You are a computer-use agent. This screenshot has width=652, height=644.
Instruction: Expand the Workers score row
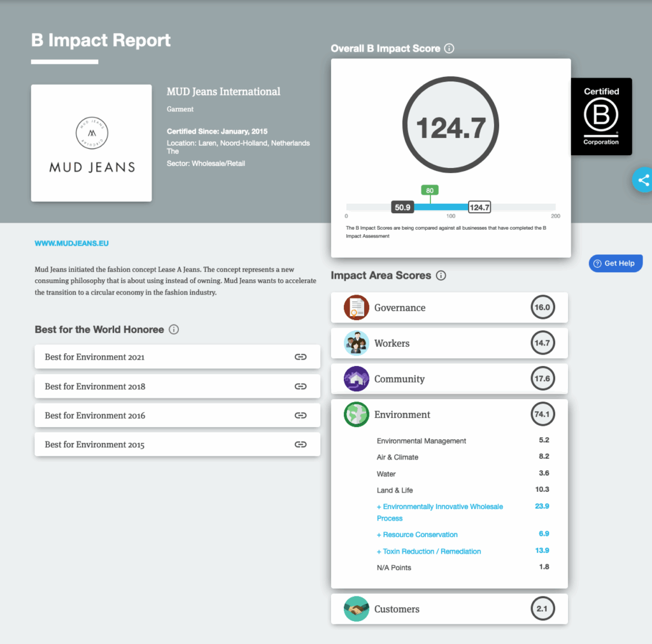(x=450, y=343)
